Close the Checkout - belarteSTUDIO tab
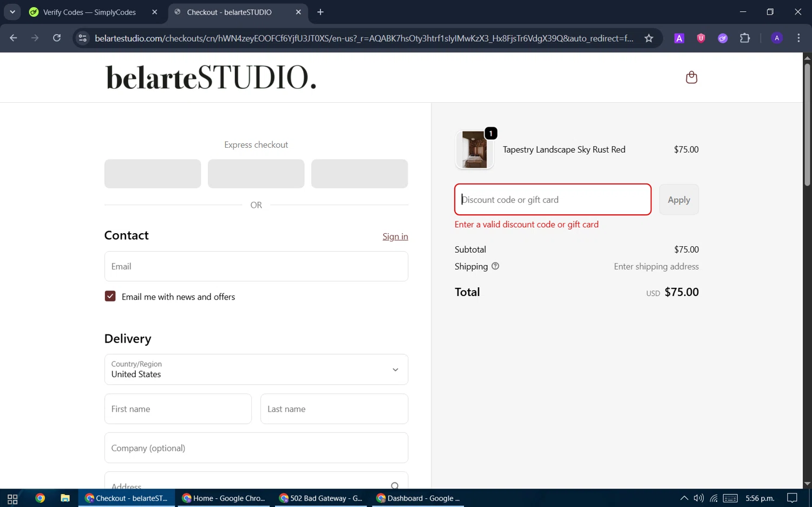Image resolution: width=812 pixels, height=507 pixels. pyautogui.click(x=298, y=12)
